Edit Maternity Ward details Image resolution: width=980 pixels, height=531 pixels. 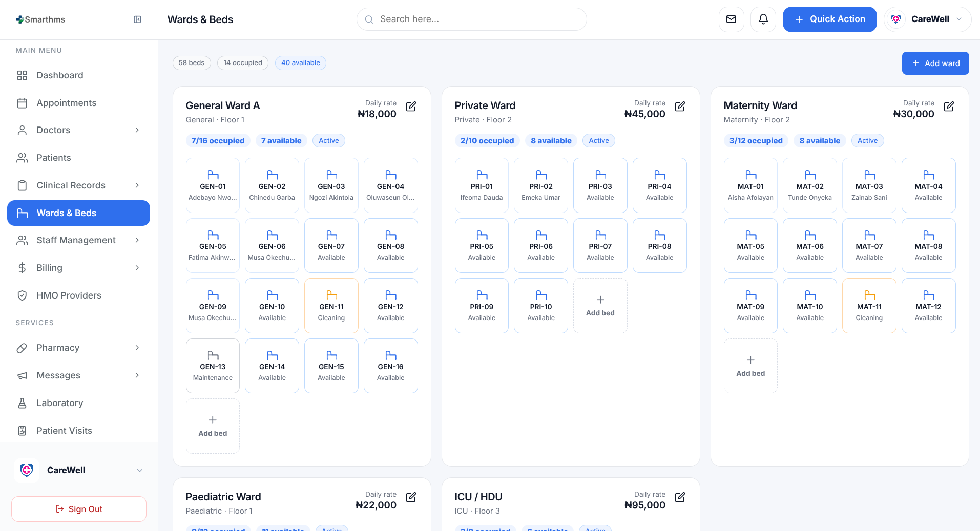click(x=949, y=107)
